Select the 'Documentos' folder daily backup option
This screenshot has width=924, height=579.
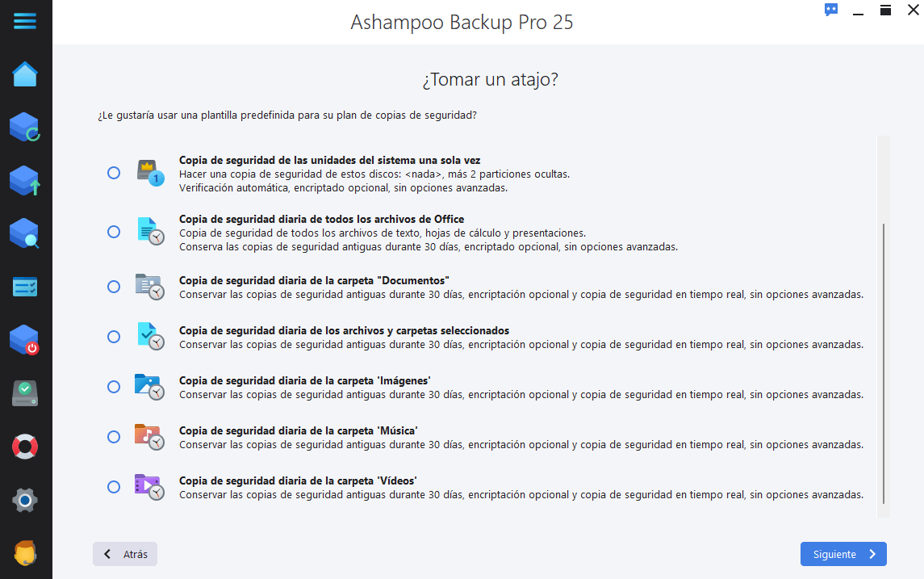pyautogui.click(x=114, y=287)
